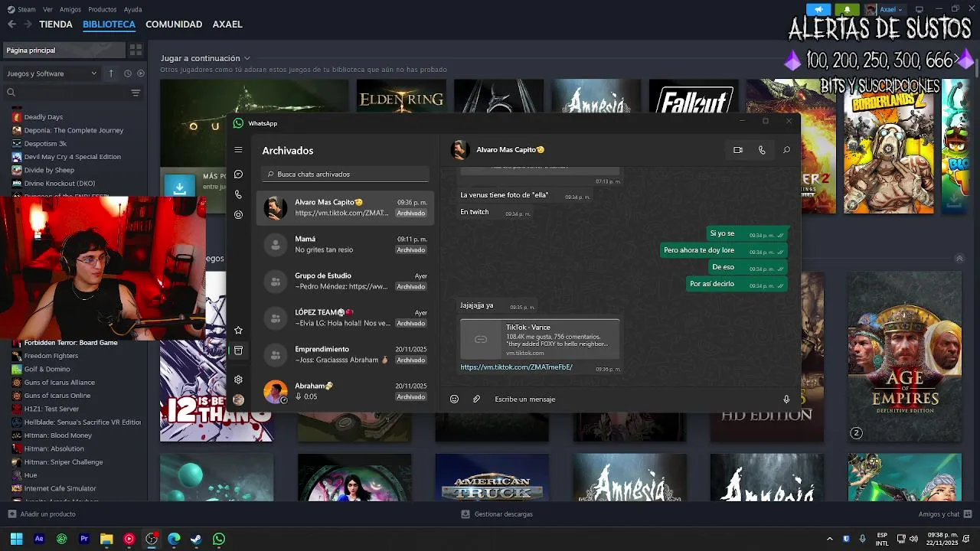Collapse the shelf with the double chevron
The height and width of the screenshot is (551, 980).
point(959,259)
